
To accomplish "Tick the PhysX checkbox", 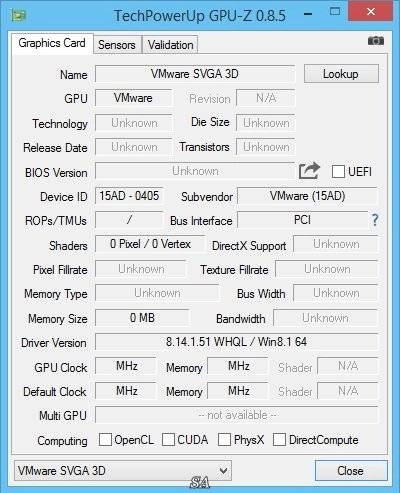I will (x=224, y=439).
